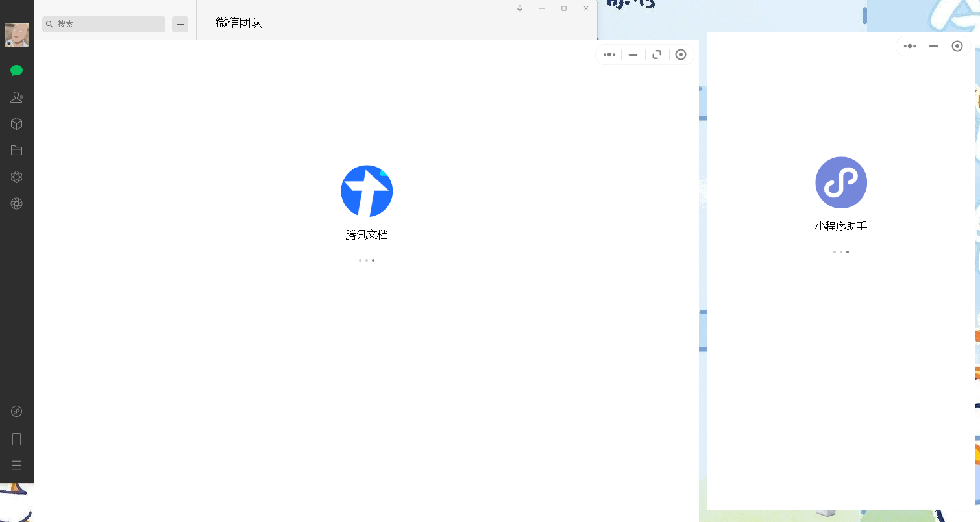
Task: Click the WeChat search field
Action: tap(104, 24)
